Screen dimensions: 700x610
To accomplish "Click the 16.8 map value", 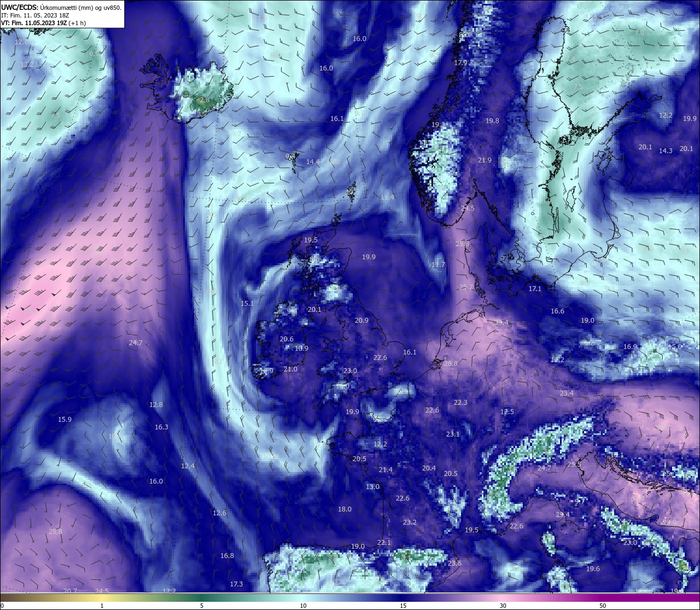I will [x=227, y=556].
